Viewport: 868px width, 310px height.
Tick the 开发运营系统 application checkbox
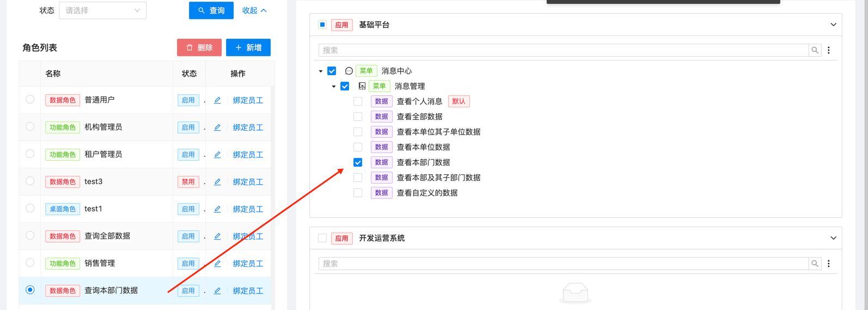322,238
